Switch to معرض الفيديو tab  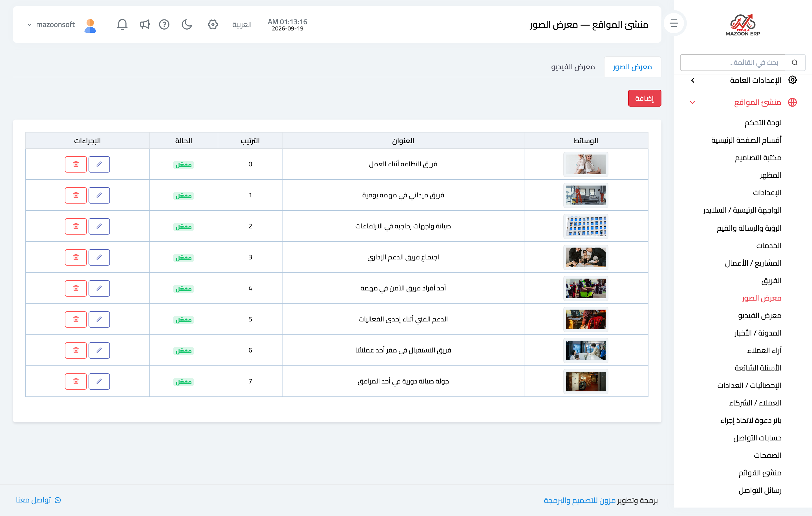tap(573, 67)
